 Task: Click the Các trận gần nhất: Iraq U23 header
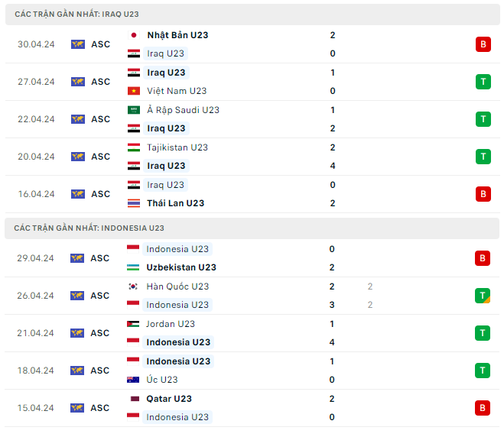77,15
